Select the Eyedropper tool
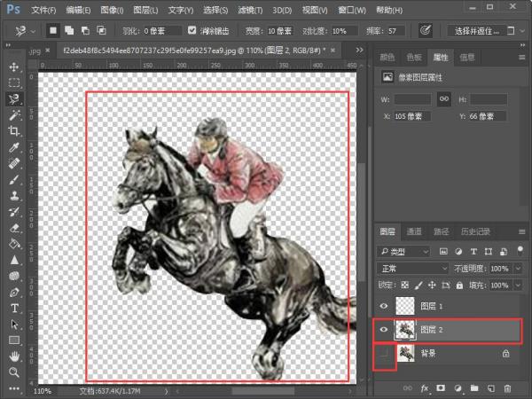Viewport: 532px width, 399px height. coord(14,147)
